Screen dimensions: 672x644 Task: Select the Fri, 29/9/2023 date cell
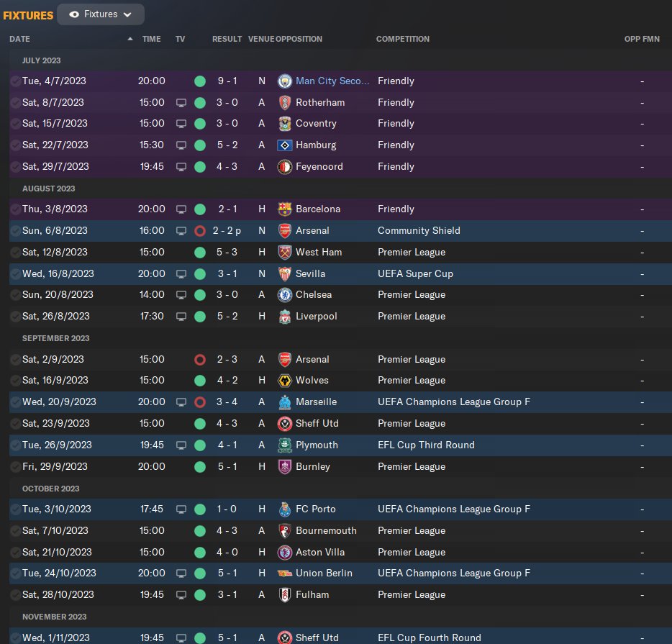(55, 466)
